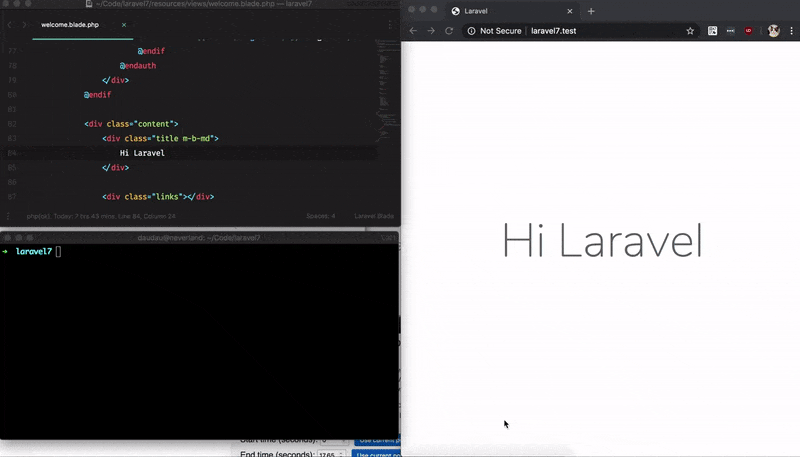Click the div class="links" line
The width and height of the screenshot is (800, 457).
point(158,197)
